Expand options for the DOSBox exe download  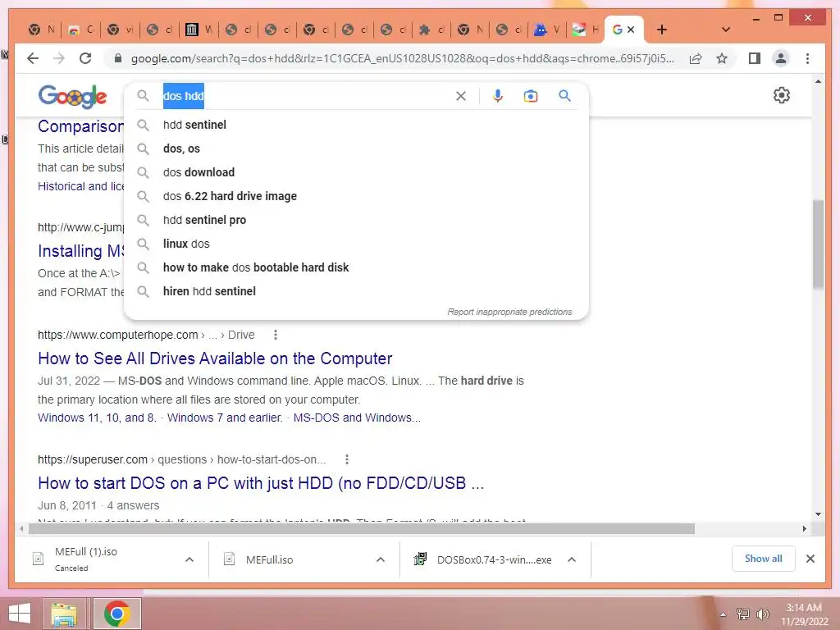(x=572, y=559)
